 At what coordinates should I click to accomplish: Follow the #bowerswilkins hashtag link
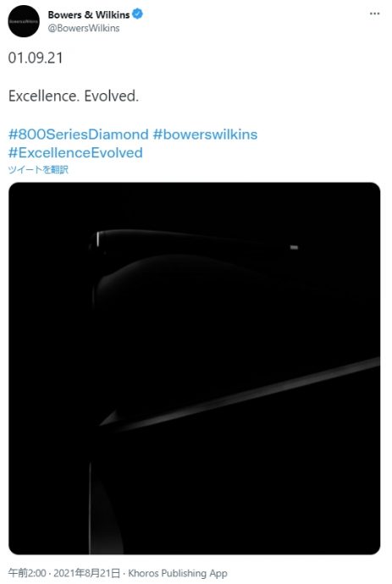coord(206,134)
